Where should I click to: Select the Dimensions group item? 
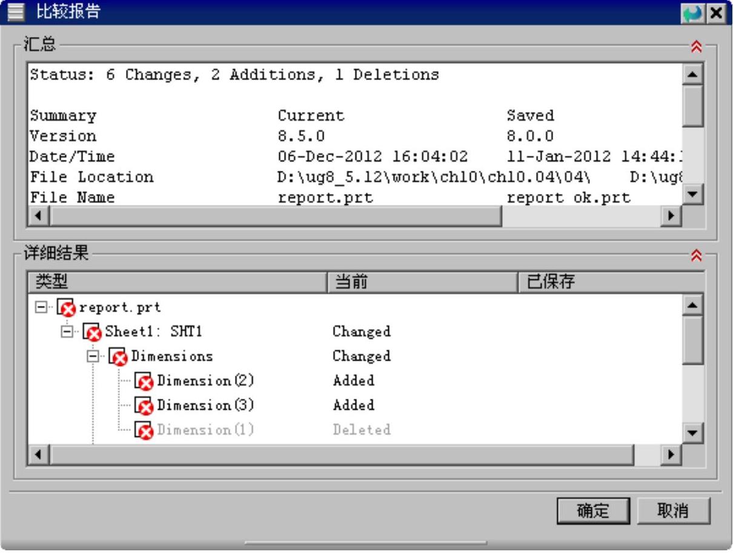click(x=172, y=356)
